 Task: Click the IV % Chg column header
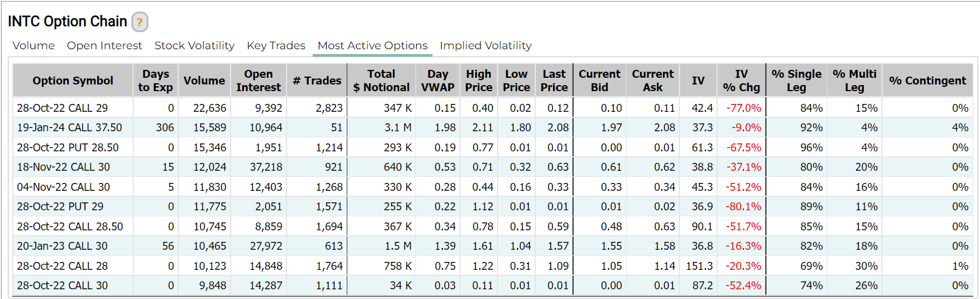coord(741,81)
